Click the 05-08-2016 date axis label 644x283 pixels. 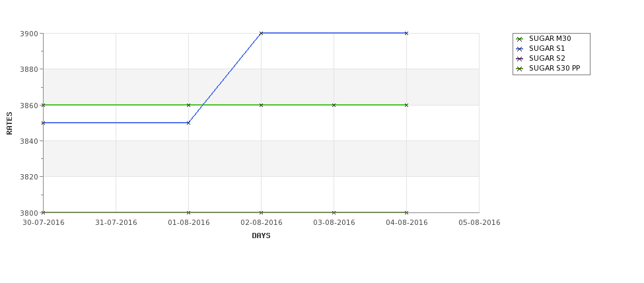(x=480, y=223)
